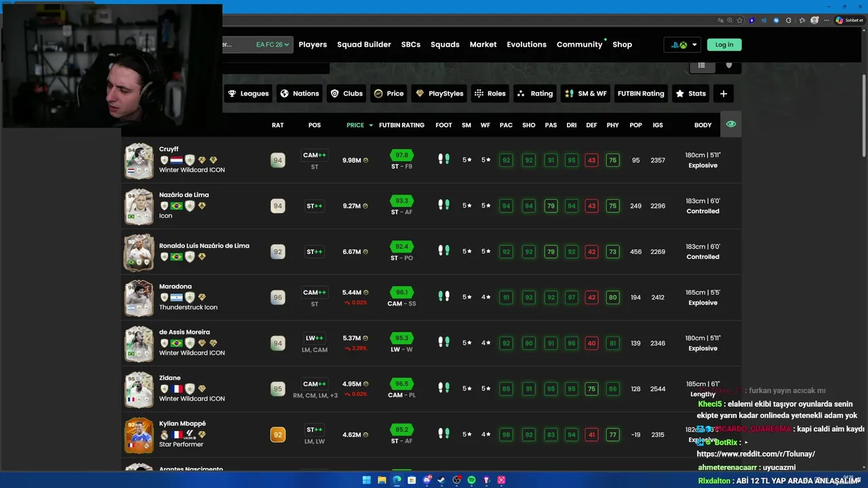The image size is (868, 488).
Task: Sort by PRICE column header
Action: point(359,125)
